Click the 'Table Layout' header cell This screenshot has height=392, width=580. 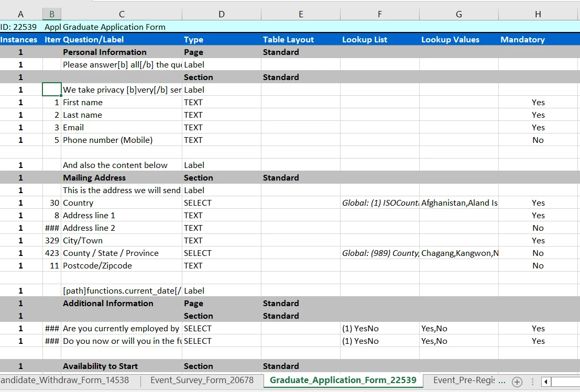tap(301, 40)
